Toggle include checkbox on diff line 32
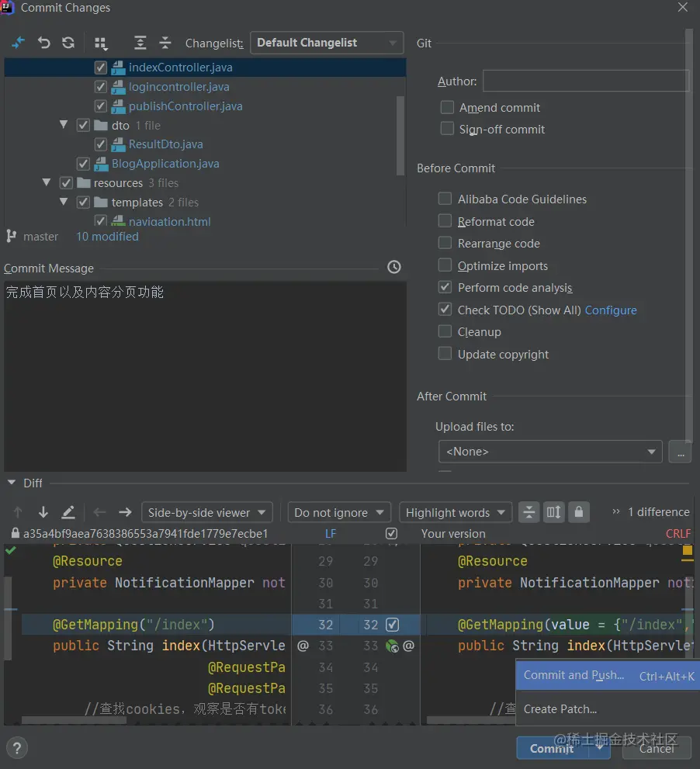 click(393, 625)
